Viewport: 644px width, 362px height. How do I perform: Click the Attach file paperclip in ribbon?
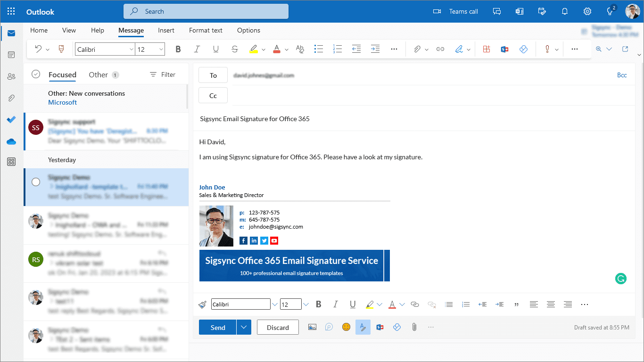(417, 49)
